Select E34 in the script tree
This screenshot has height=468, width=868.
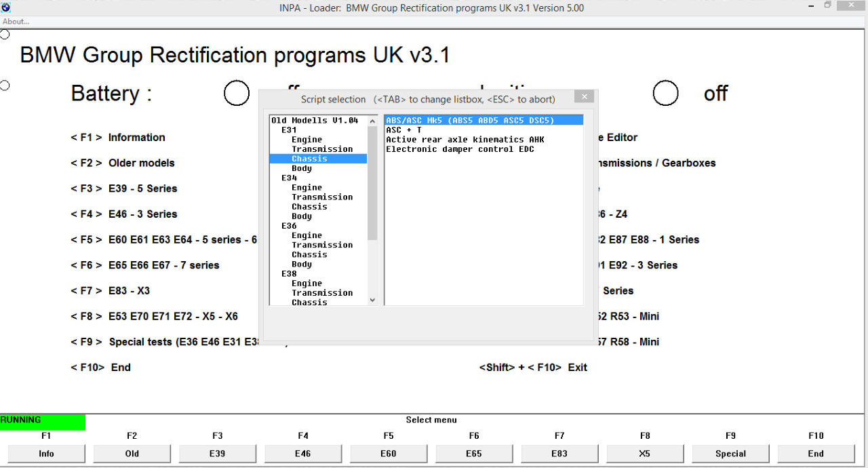(289, 178)
